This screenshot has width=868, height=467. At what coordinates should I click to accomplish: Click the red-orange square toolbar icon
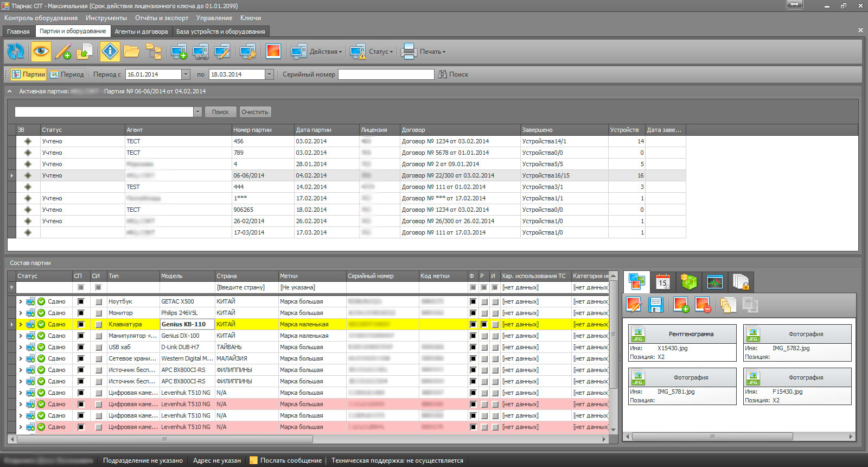pos(273,52)
